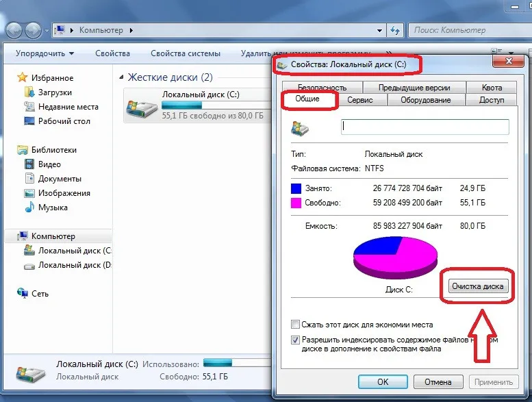The width and height of the screenshot is (532, 402).
Task: Switch to the Безопасность tab
Action: pyautogui.click(x=322, y=87)
